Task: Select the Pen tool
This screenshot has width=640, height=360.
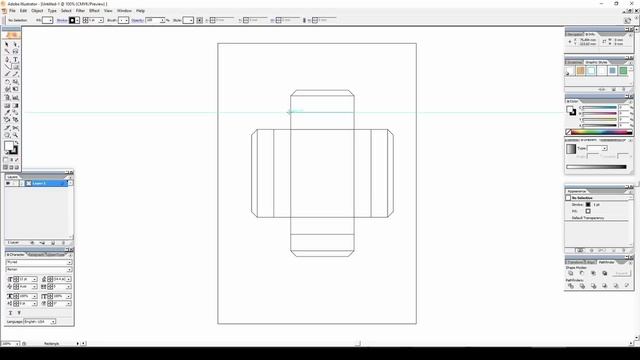Action: [7, 60]
